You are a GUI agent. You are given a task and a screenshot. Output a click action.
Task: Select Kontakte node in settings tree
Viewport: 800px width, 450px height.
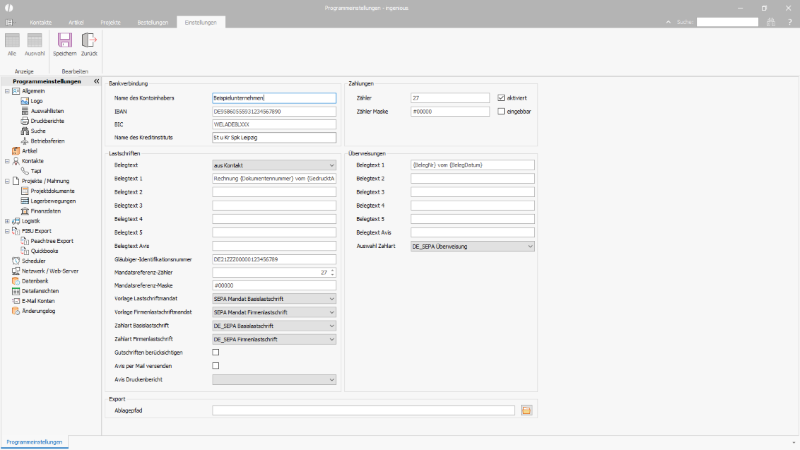coord(32,161)
